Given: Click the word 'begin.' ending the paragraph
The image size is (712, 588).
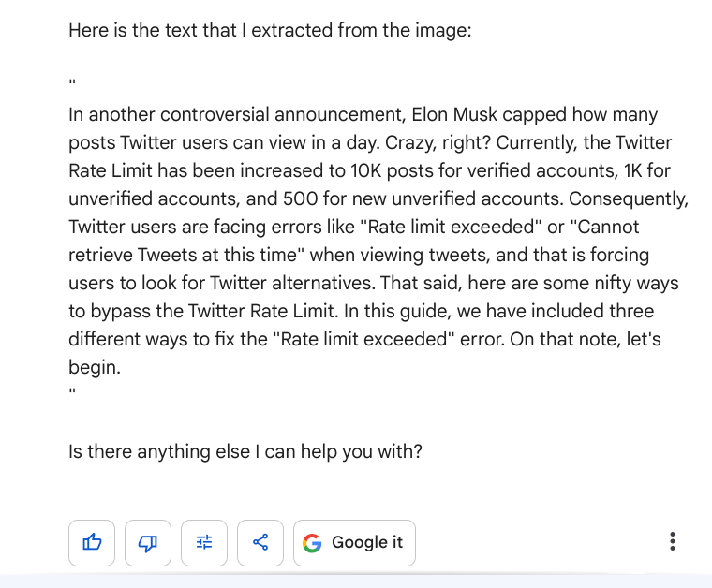Looking at the screenshot, I should (x=95, y=367).
